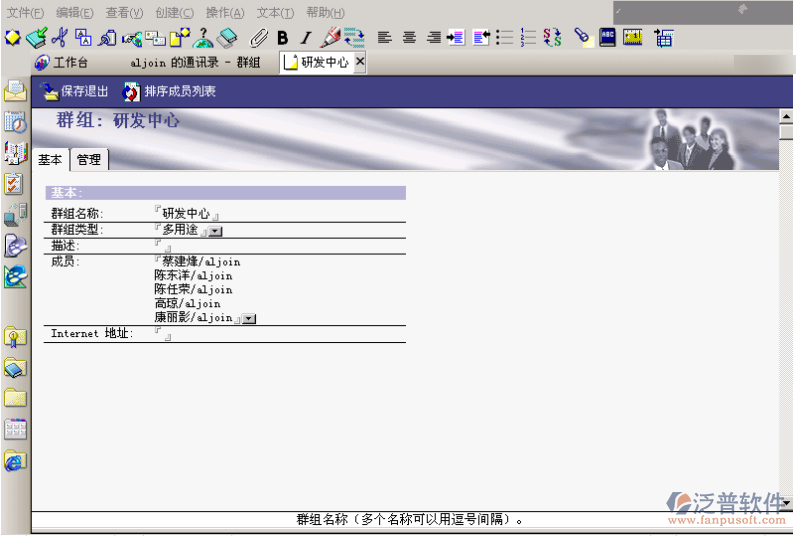This screenshot has width=796, height=536.
Task: Click the flashlight find icon
Action: 583,38
